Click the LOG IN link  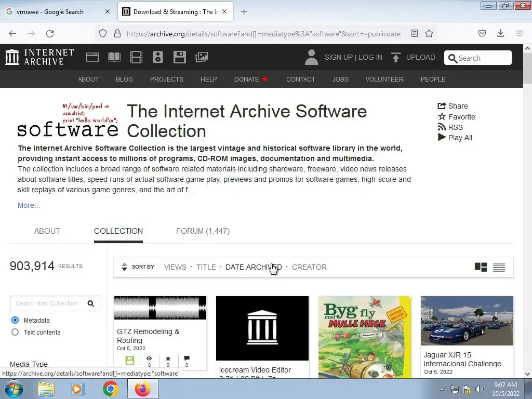pos(370,57)
